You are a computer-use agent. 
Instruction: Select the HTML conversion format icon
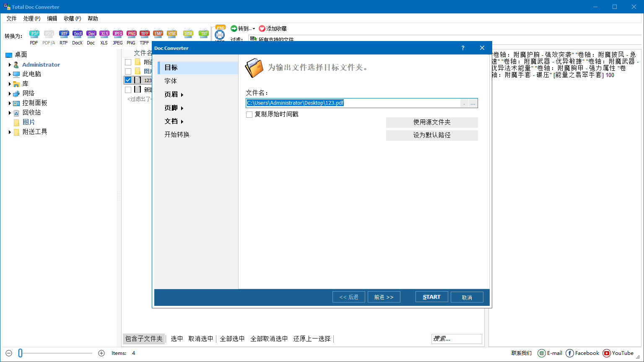[x=172, y=34]
